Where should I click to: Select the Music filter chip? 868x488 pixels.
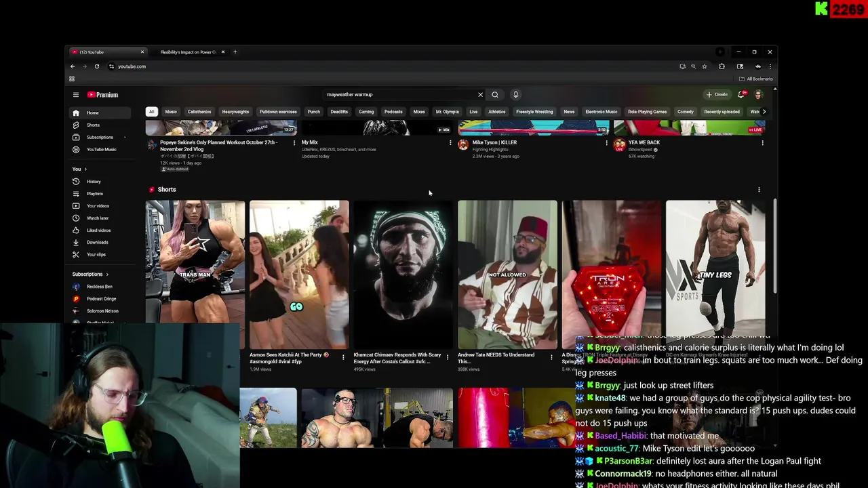coord(171,112)
